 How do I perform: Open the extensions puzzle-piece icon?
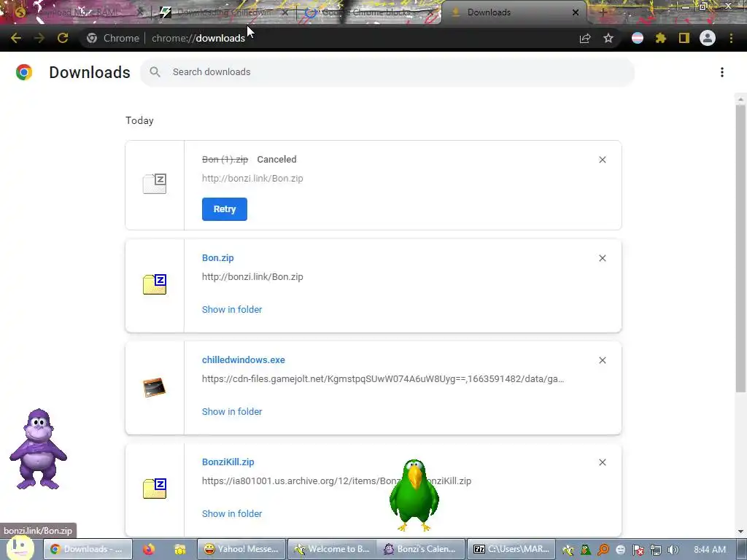click(x=661, y=38)
